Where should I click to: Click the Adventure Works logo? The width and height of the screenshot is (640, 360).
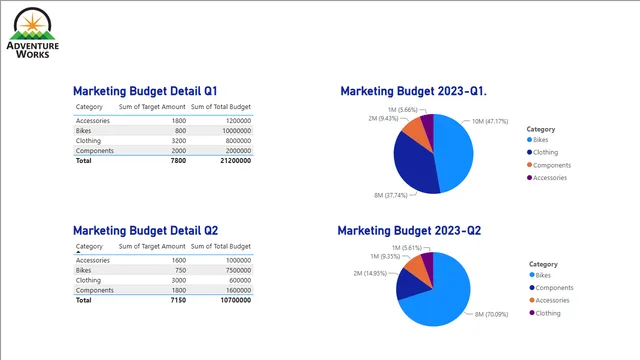(33, 33)
